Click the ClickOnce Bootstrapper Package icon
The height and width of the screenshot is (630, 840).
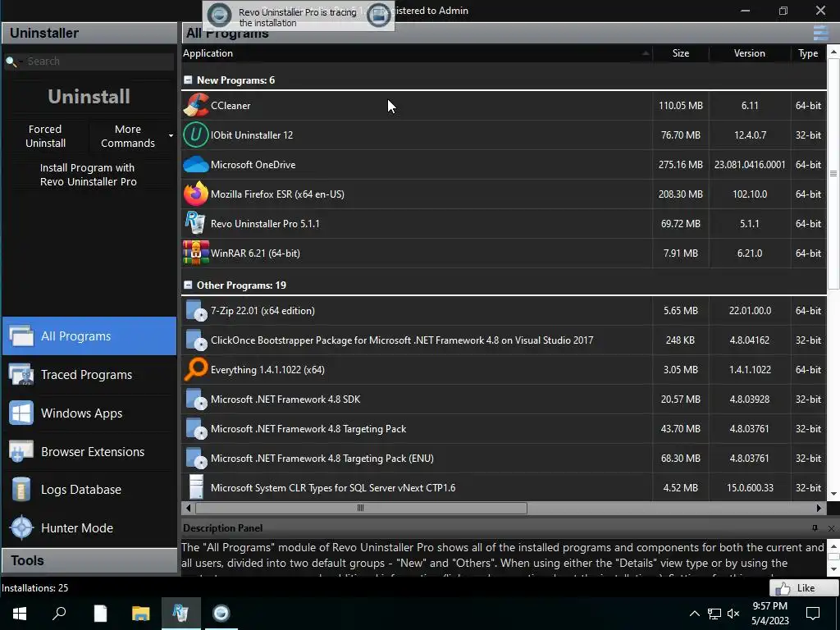click(x=195, y=340)
